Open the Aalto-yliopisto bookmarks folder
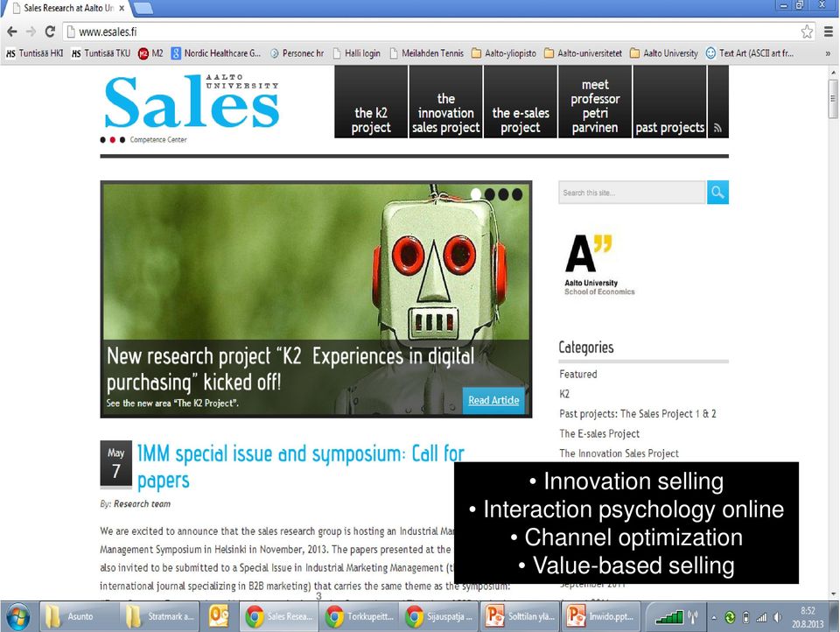 (x=504, y=53)
